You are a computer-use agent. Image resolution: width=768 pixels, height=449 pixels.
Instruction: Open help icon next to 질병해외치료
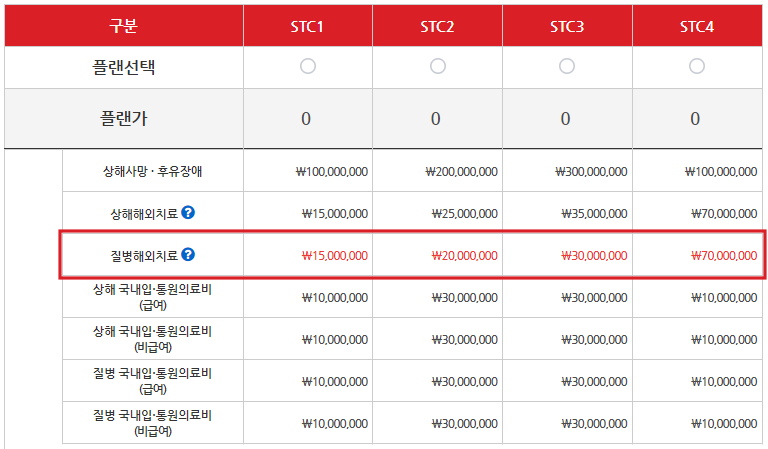tap(188, 255)
